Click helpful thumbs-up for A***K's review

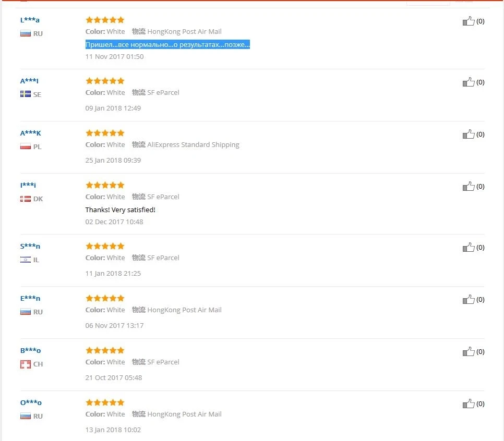click(x=469, y=134)
